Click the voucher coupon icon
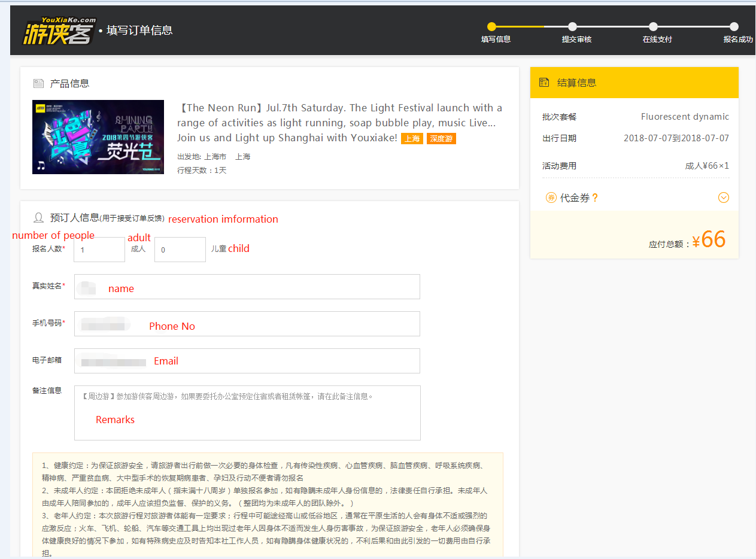756x559 pixels. (551, 198)
